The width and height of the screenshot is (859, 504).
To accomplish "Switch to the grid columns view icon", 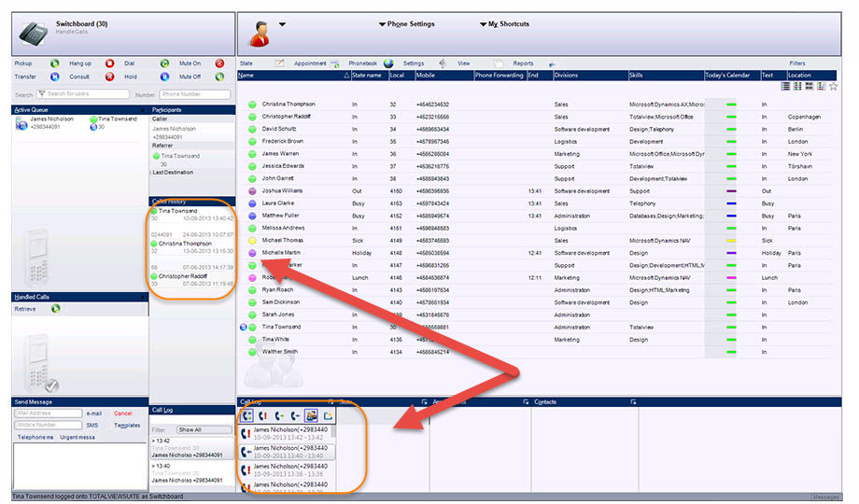I will [797, 86].
